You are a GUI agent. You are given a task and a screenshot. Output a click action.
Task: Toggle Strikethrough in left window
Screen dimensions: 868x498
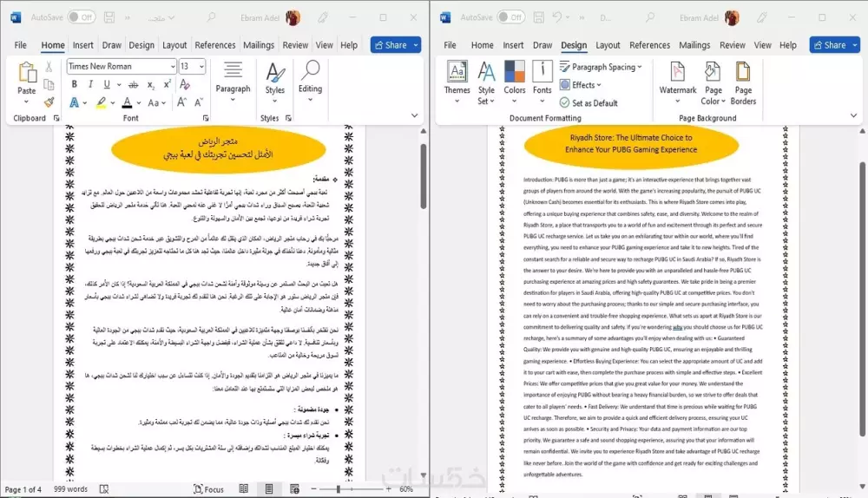point(134,85)
